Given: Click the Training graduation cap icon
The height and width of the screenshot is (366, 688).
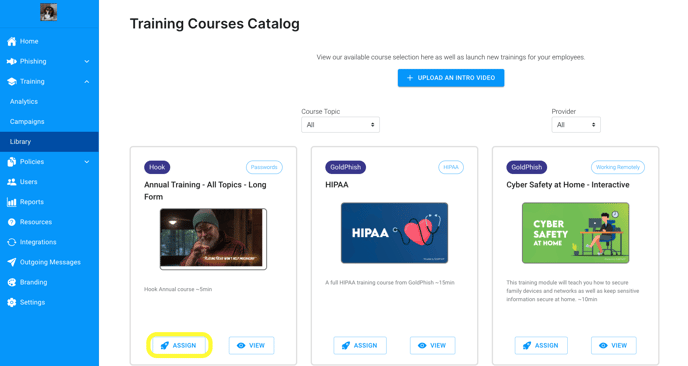Looking at the screenshot, I should tap(12, 82).
